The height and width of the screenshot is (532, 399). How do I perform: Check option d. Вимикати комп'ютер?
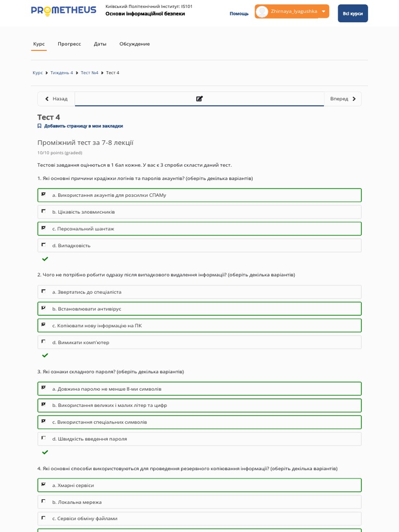click(x=44, y=342)
